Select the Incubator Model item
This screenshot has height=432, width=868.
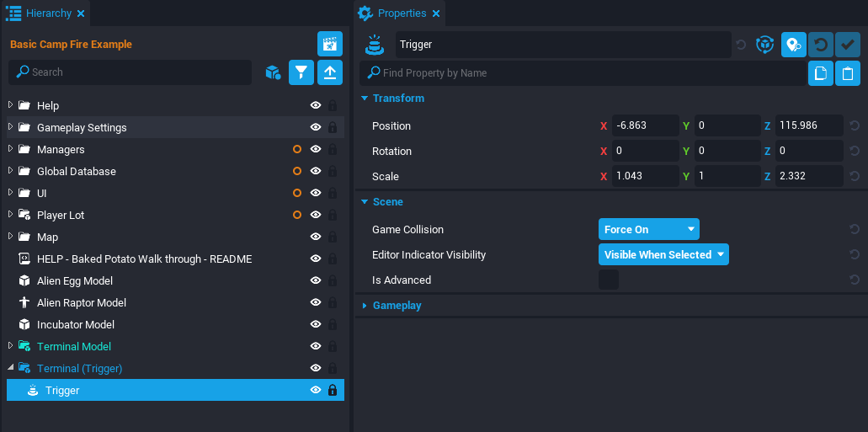76,325
